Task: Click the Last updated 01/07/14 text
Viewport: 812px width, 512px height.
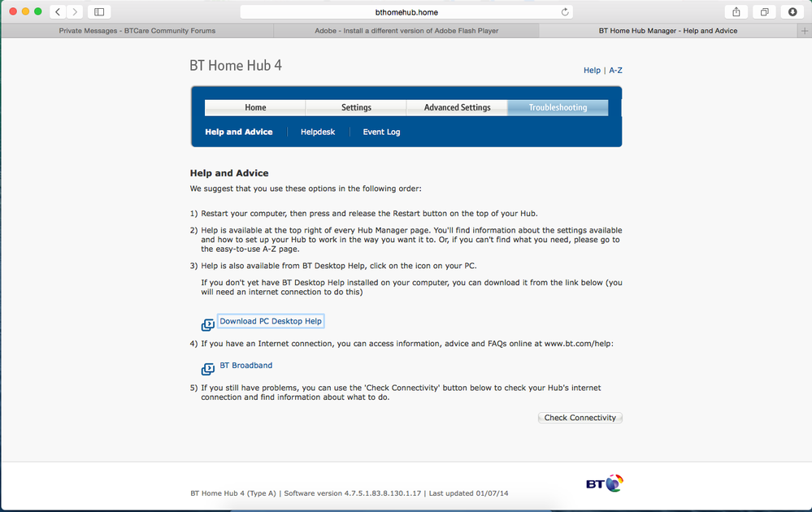Action: click(x=469, y=493)
